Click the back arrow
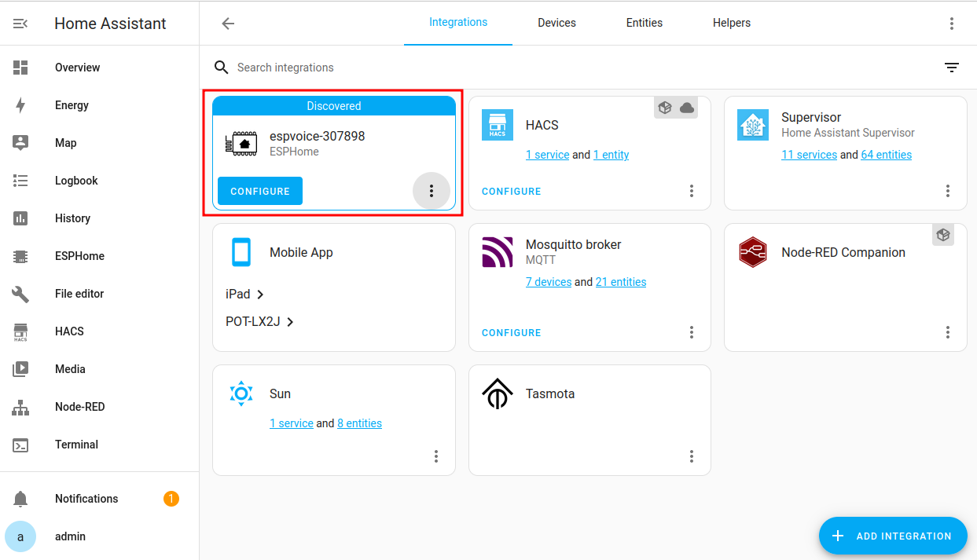The image size is (977, 560). coord(228,24)
